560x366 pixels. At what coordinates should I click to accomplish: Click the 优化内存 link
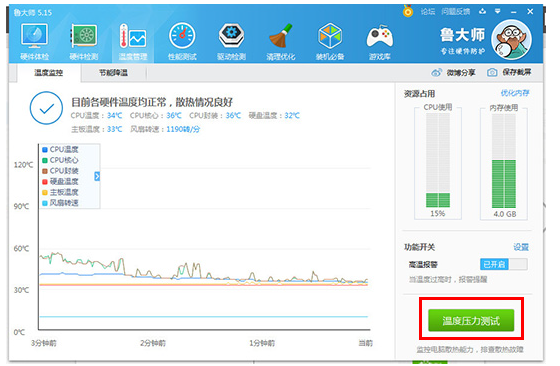(x=515, y=94)
